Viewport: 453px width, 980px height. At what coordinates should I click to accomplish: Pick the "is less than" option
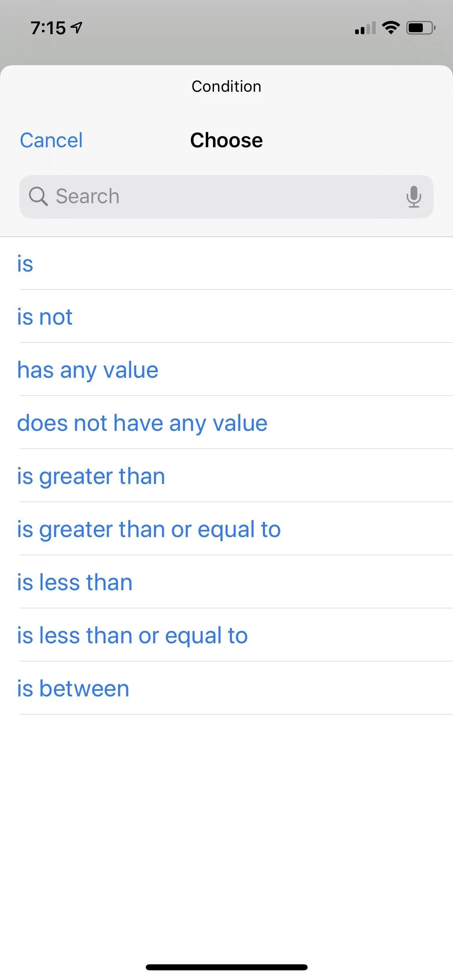(226, 582)
